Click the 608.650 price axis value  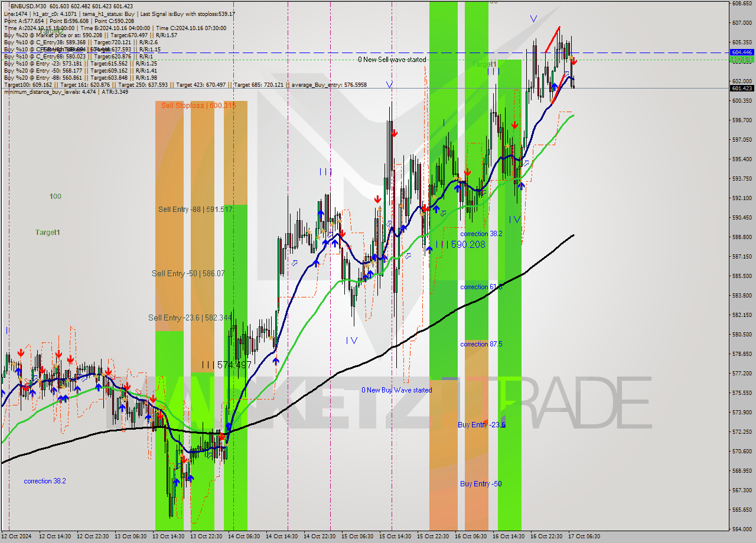pos(742,3)
